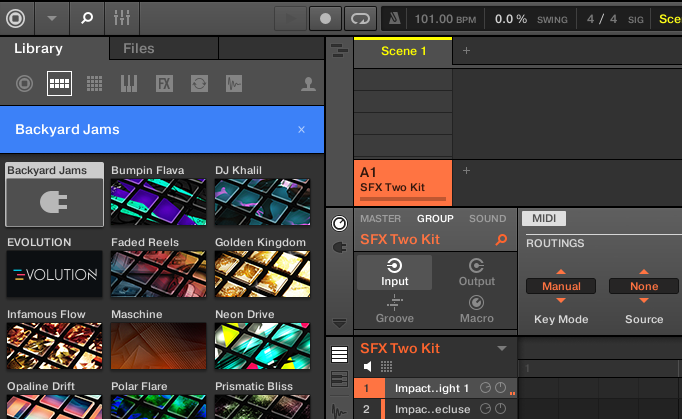Toggle pad view grid icon
682x419 pixels.
[x=386, y=367]
